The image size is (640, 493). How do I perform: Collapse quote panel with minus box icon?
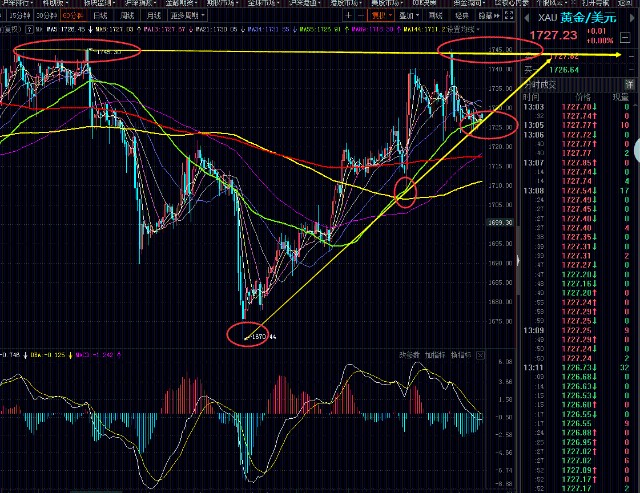point(625,38)
